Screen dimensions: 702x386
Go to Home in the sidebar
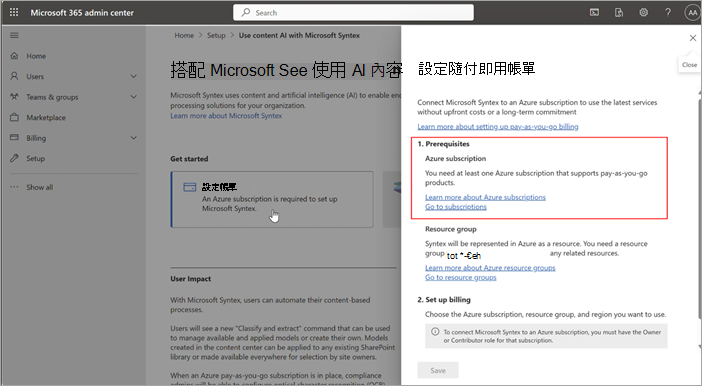[36, 56]
